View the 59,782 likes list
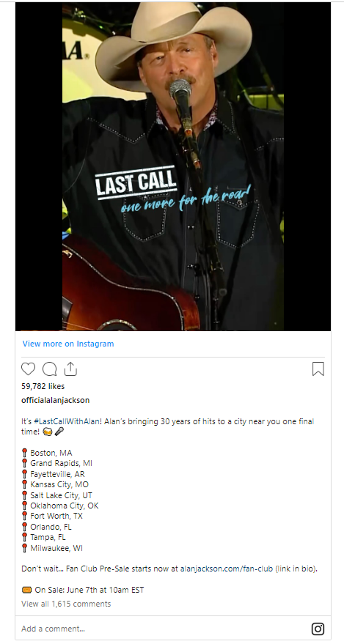This screenshot has width=344, height=644. [43, 386]
